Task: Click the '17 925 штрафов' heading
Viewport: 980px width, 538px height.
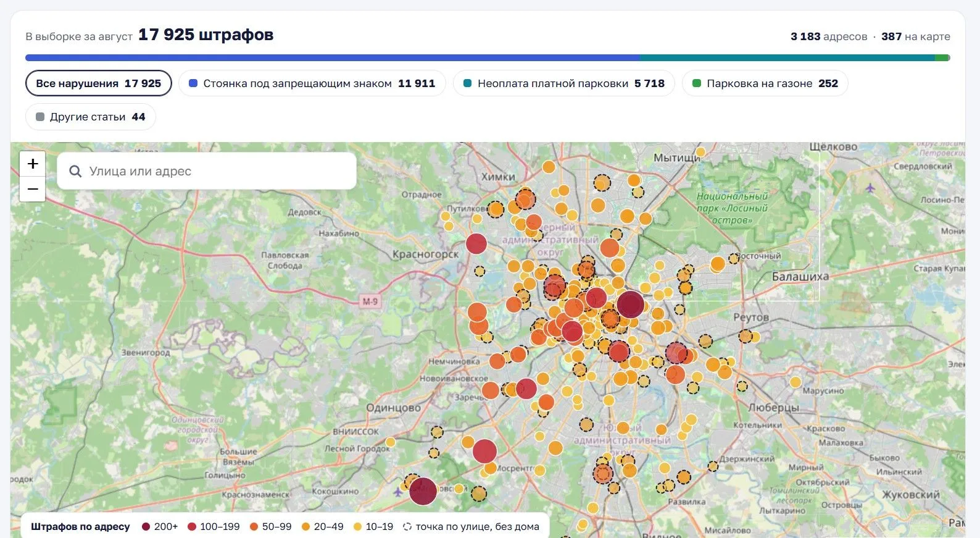Action: (x=206, y=35)
